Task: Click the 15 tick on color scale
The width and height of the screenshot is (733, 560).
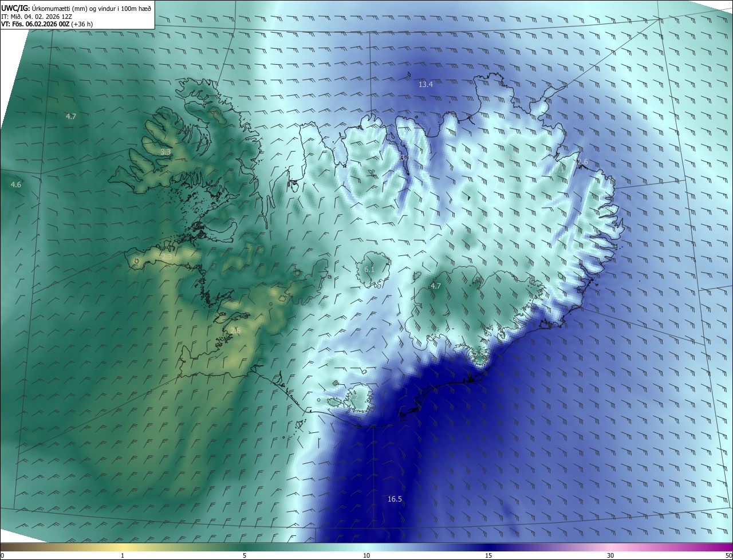Action: (x=488, y=555)
